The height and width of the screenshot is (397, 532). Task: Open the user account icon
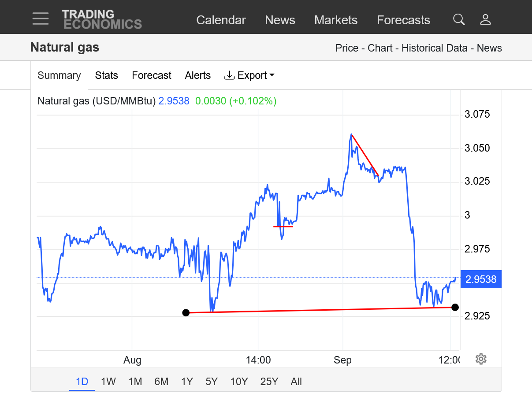click(485, 19)
